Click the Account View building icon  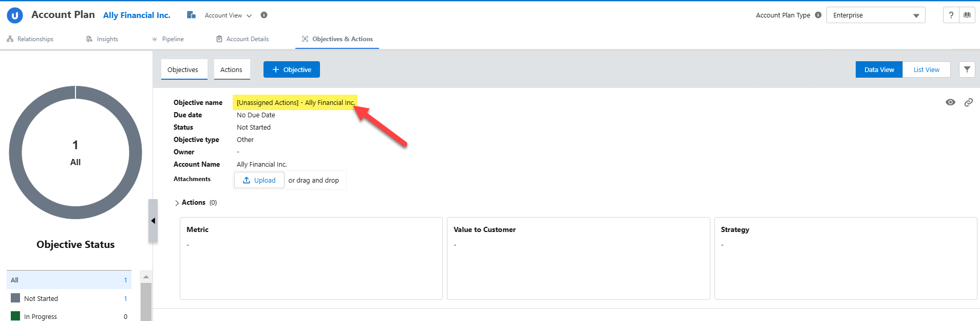pos(191,15)
